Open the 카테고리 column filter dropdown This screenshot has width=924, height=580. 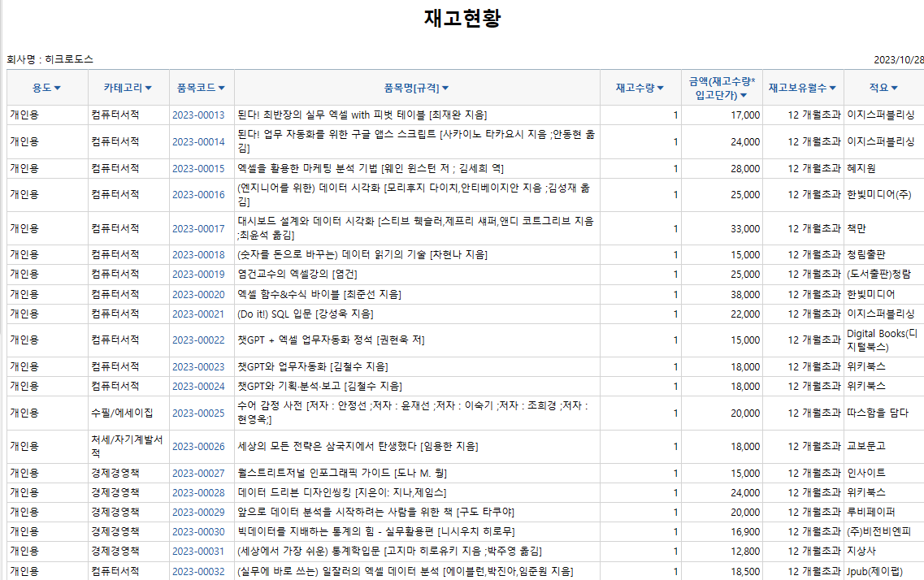coord(149,89)
